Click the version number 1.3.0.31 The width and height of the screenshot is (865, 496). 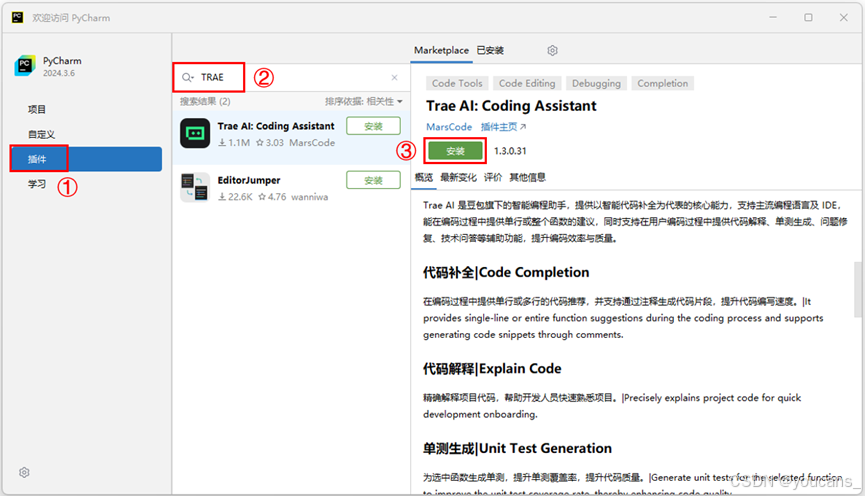click(x=510, y=151)
